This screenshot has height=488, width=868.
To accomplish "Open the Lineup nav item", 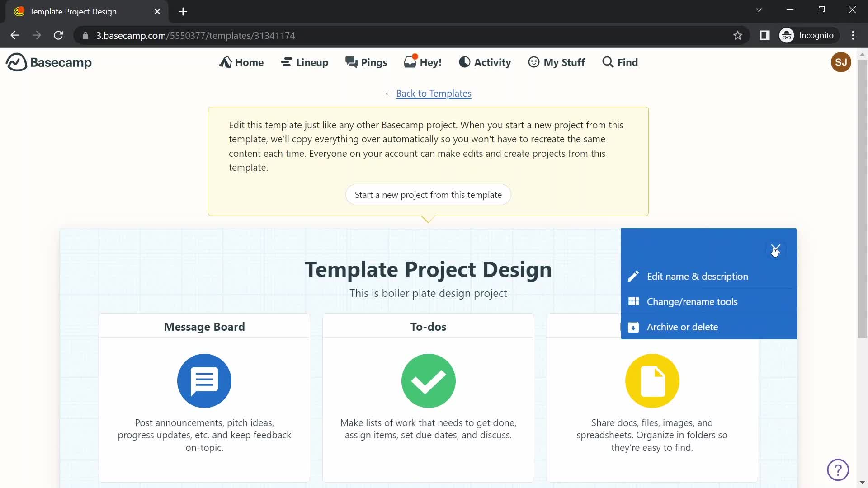I will point(305,62).
